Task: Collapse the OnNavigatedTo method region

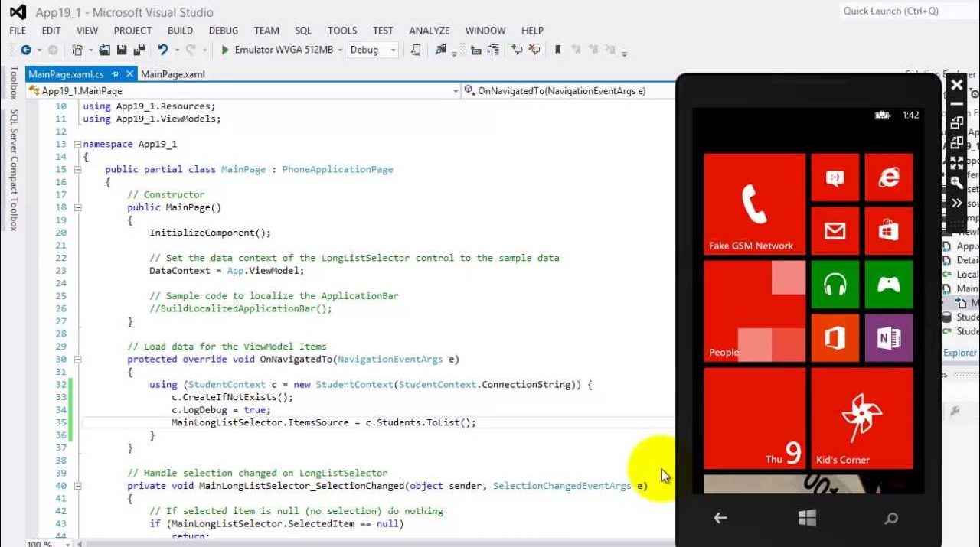Action: pyautogui.click(x=77, y=360)
